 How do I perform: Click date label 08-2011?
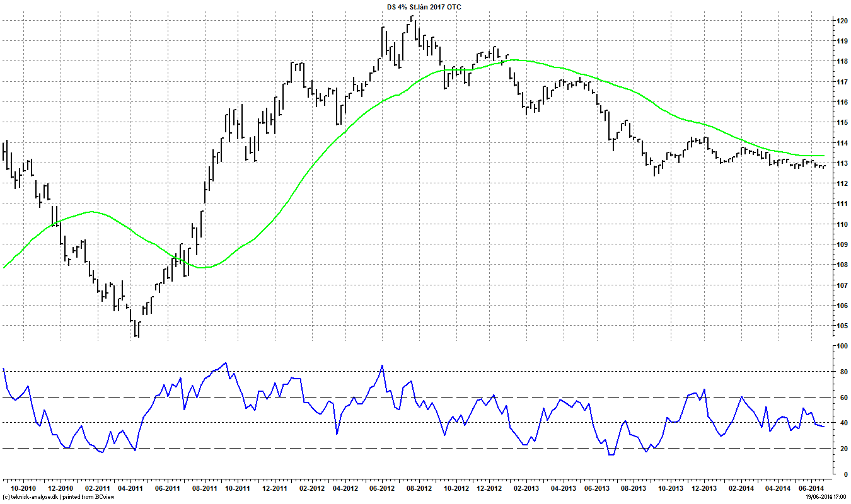[205, 488]
